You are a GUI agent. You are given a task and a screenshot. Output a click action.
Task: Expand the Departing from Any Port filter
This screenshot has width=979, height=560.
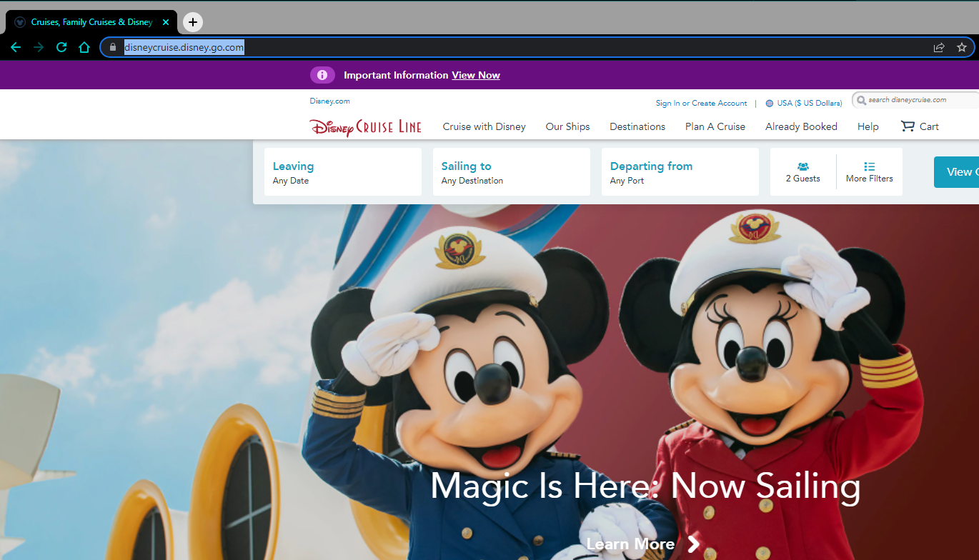pos(680,171)
